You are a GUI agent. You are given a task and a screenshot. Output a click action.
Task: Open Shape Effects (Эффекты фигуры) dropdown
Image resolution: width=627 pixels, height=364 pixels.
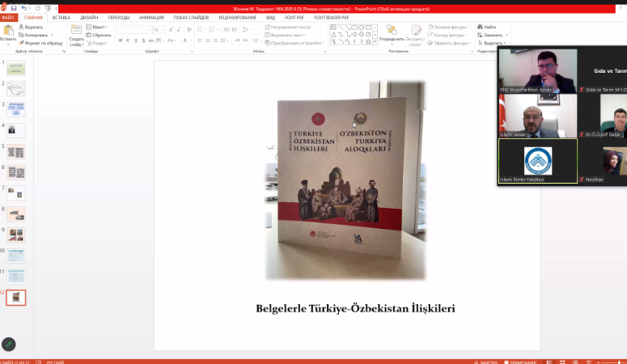click(x=450, y=43)
